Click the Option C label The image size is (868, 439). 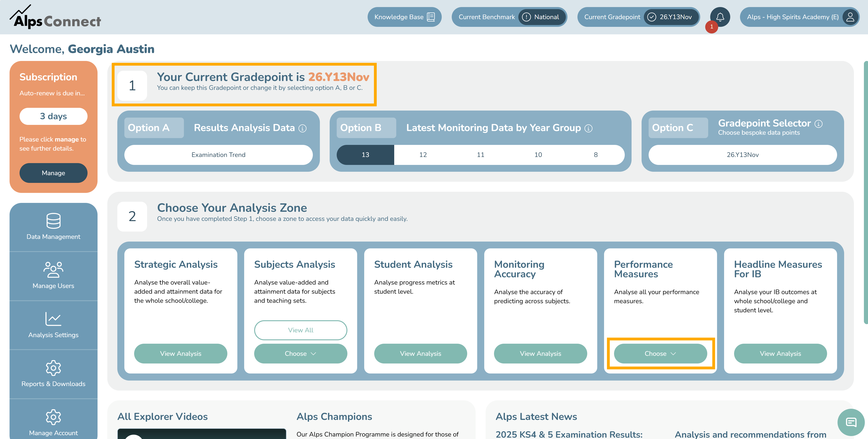678,128
